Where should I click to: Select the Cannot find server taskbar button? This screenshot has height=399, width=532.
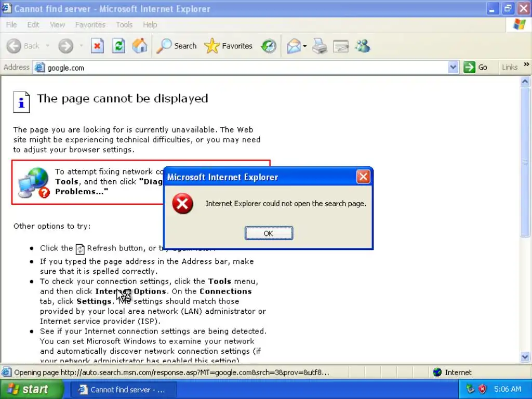click(x=124, y=390)
